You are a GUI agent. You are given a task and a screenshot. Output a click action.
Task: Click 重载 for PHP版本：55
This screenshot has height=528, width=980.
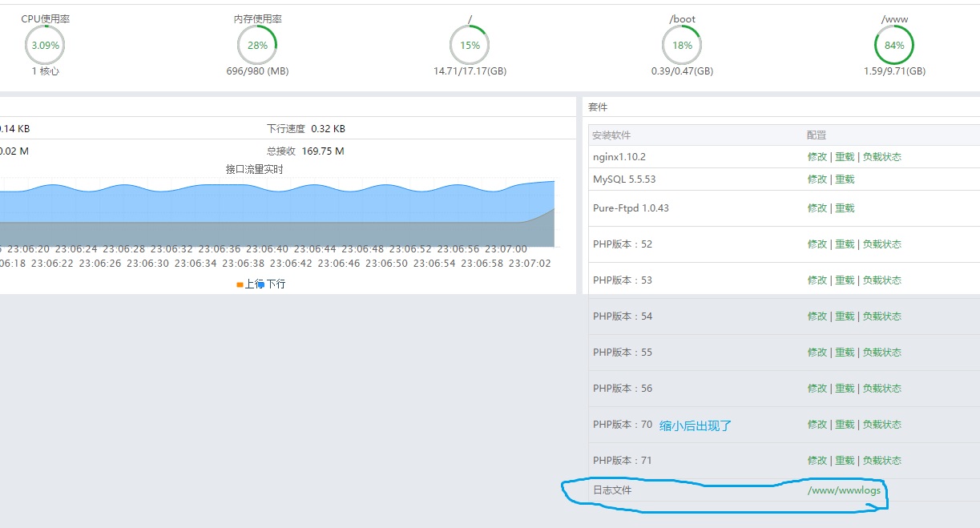coord(845,353)
